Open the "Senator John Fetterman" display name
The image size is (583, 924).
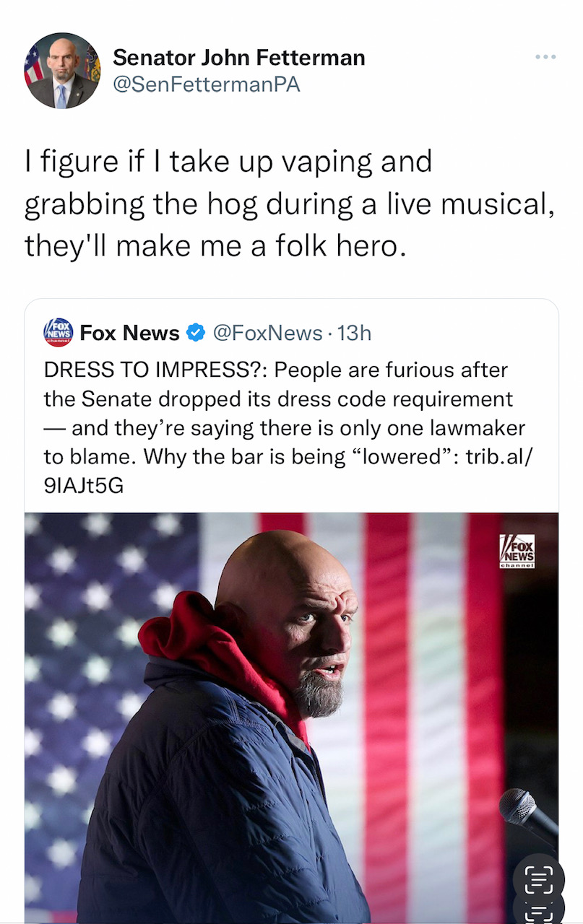pos(238,57)
